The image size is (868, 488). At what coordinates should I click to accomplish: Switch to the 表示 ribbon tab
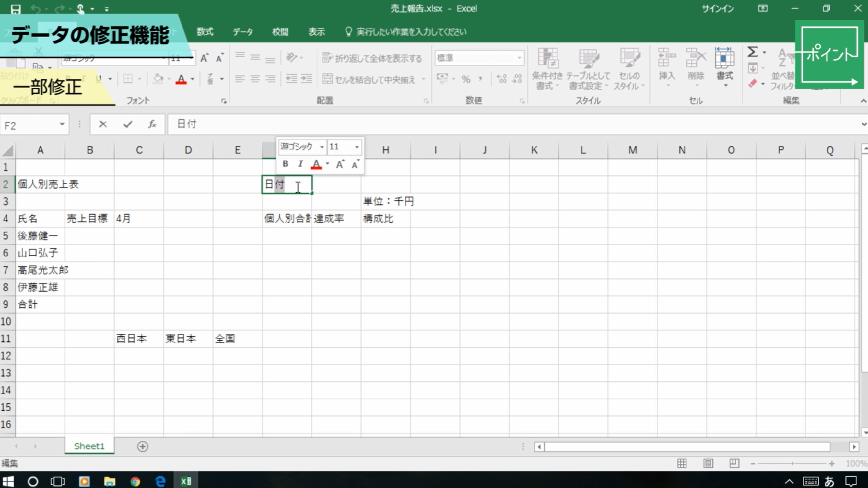[316, 32]
